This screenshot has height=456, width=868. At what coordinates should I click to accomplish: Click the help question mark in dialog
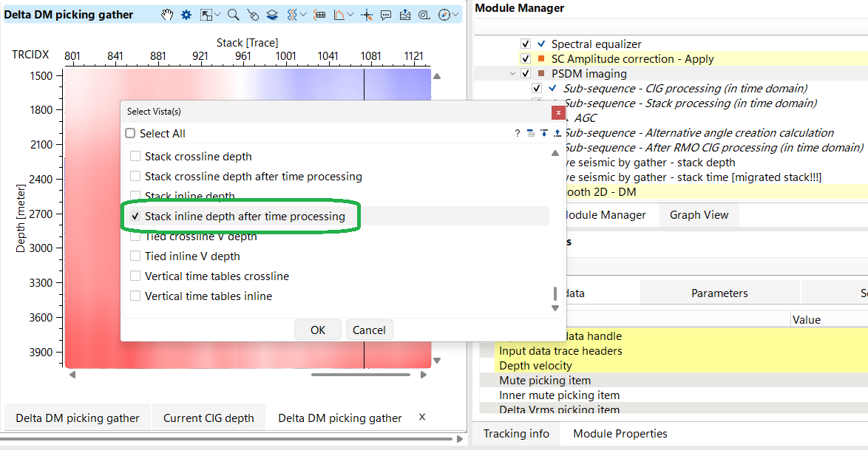(518, 134)
